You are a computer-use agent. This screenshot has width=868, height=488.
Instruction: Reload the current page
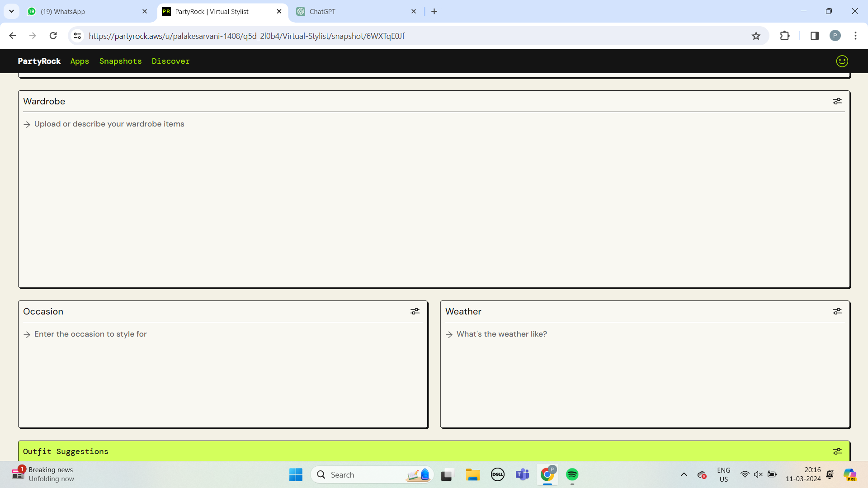pos(53,36)
